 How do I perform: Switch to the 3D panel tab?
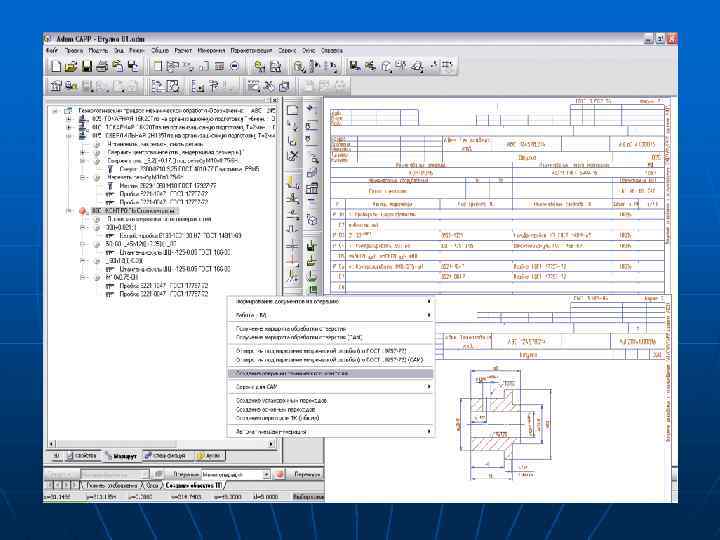point(56,456)
